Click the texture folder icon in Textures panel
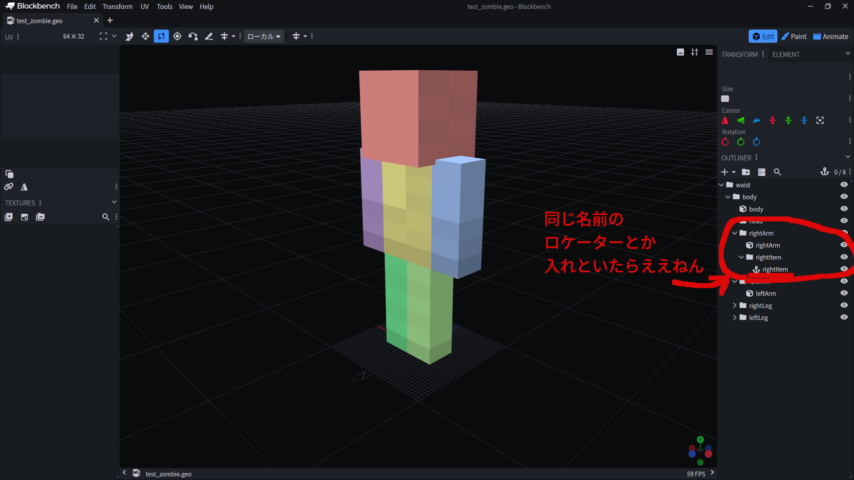This screenshot has width=854, height=480. coord(40,217)
